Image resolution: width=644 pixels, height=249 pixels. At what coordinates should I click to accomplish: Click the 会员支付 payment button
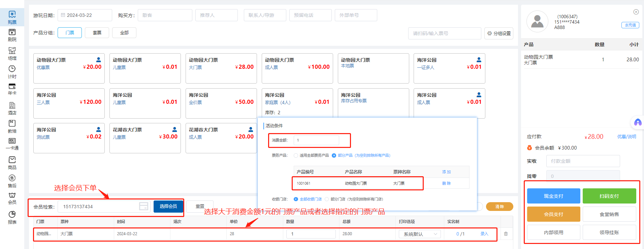pyautogui.click(x=553, y=214)
